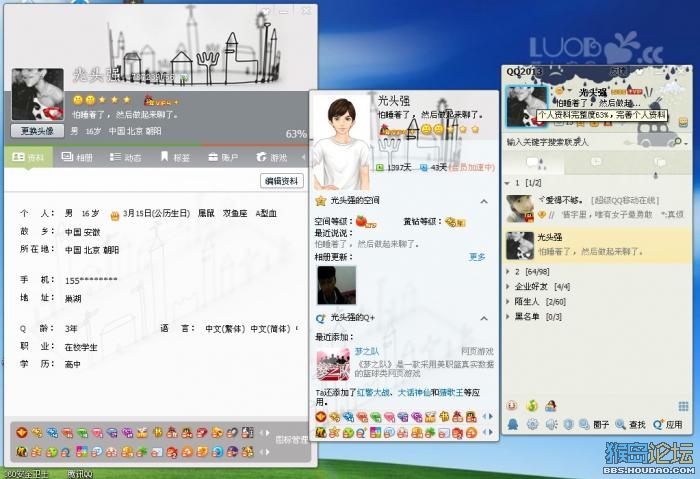The width and height of the screenshot is (700, 479).
Task: Click info card lower badge row right arrow
Action: coord(491,432)
